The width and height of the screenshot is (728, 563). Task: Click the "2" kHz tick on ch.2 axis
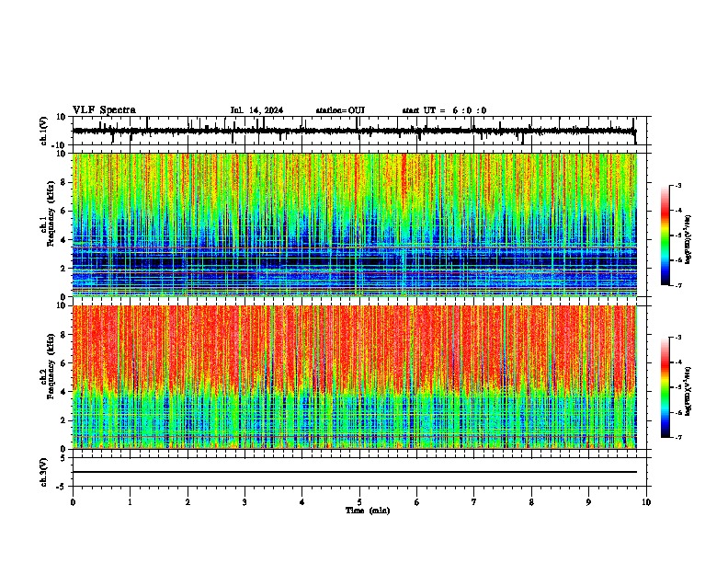coord(63,420)
